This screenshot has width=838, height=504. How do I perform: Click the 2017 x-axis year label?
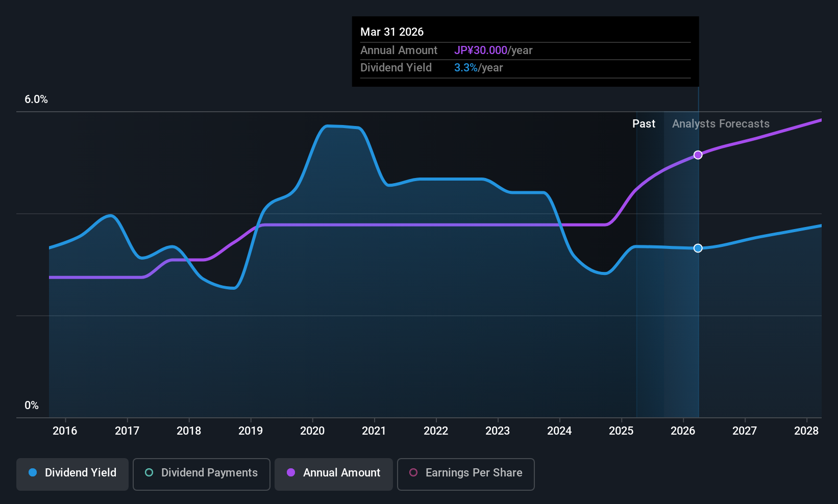127,431
